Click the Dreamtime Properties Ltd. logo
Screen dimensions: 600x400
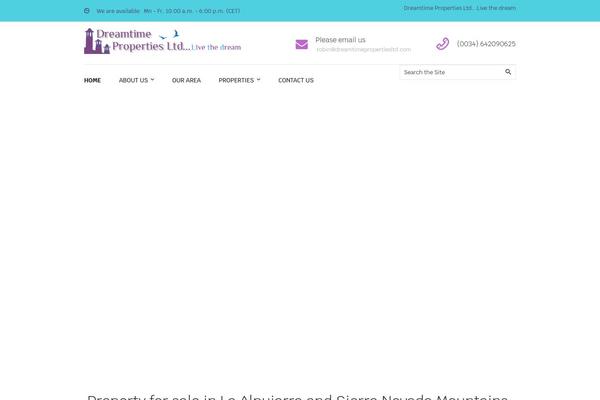163,41
